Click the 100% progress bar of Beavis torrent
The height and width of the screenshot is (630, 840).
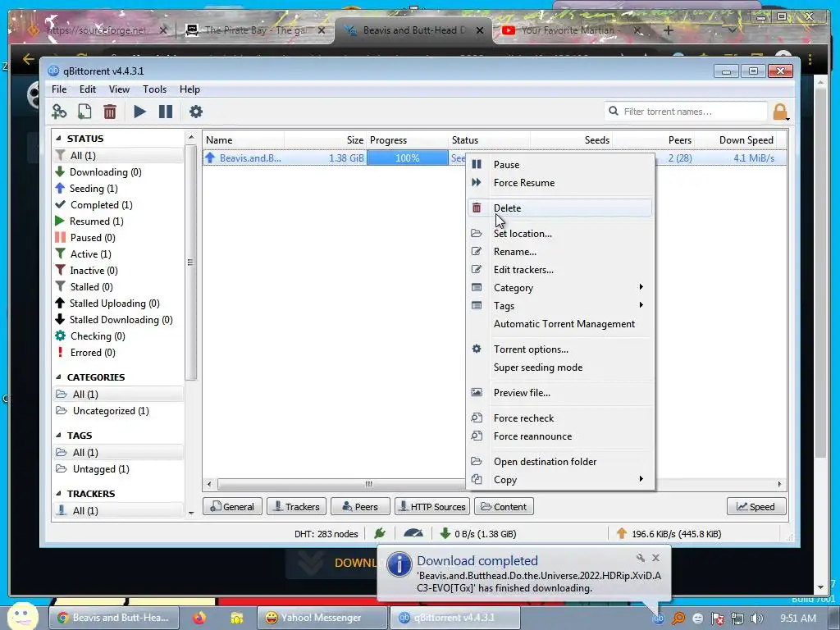click(x=407, y=157)
